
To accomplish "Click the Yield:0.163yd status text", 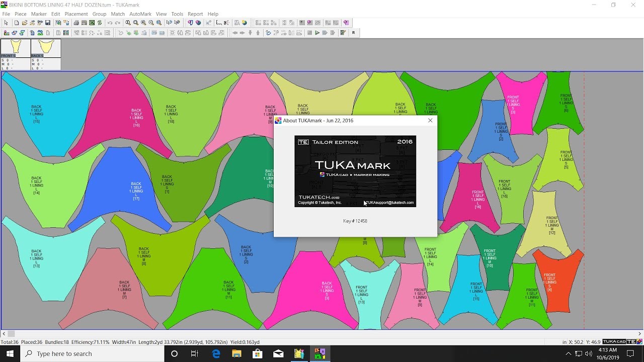I will point(245,342).
